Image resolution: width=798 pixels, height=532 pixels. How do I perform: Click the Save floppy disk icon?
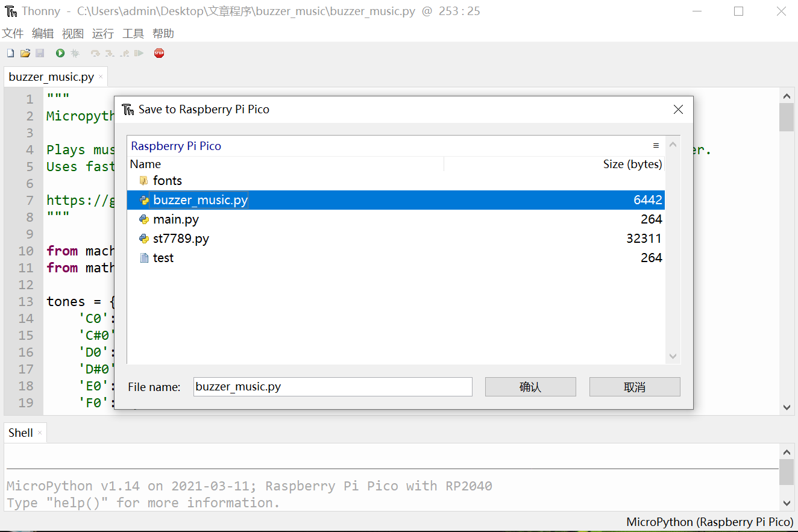(40, 54)
